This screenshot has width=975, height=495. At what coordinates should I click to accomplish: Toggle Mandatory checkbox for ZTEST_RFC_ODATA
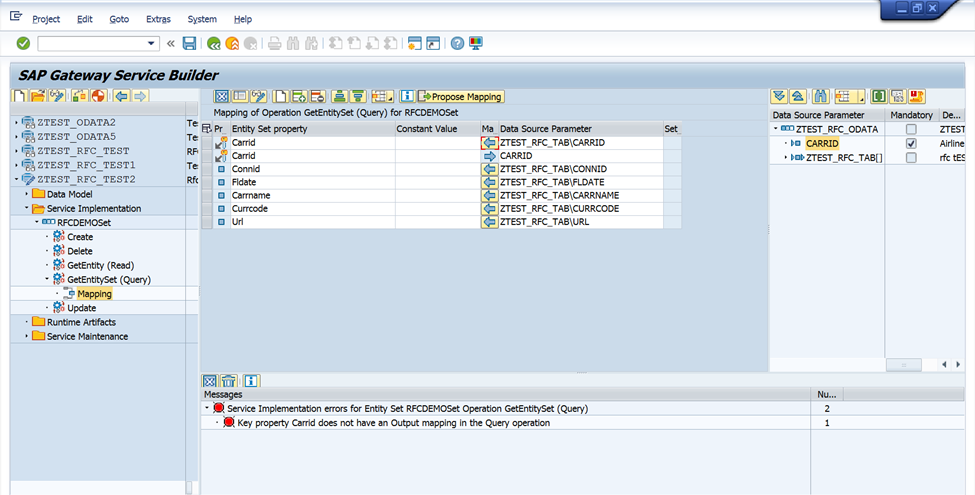(911, 129)
